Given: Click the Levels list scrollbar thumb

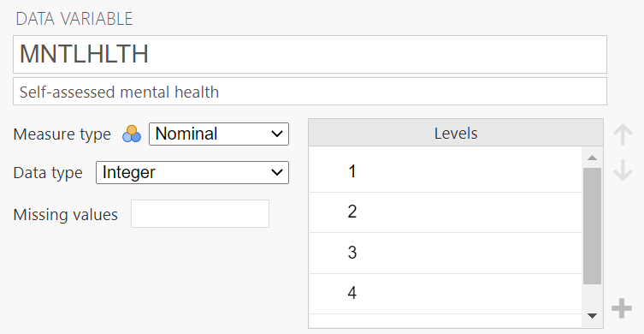Looking at the screenshot, I should tap(592, 226).
